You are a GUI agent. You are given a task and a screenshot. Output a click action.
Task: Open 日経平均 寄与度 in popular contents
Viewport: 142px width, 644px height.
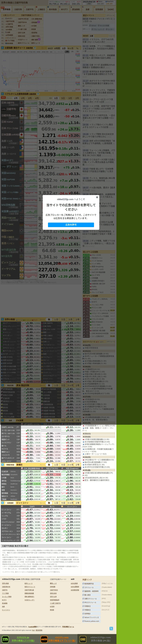tap(23, 19)
